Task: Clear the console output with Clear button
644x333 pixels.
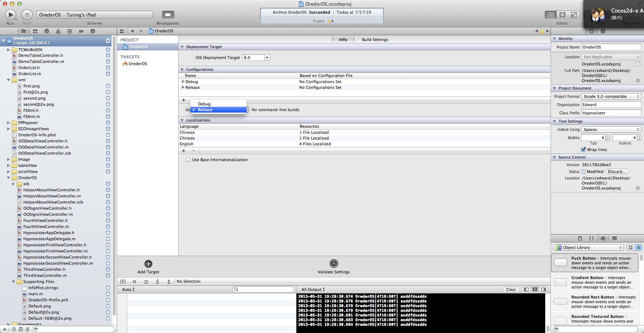Action: click(511, 289)
